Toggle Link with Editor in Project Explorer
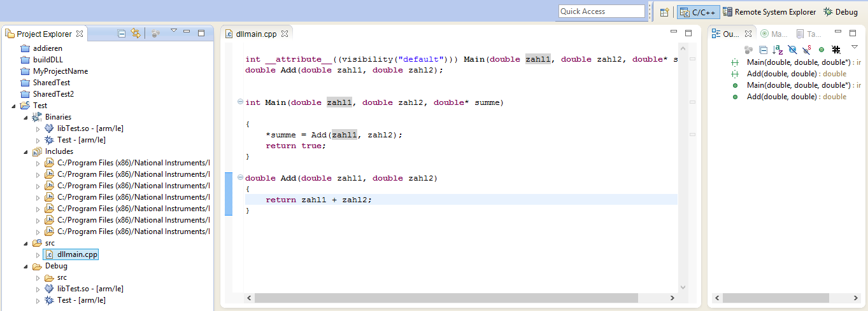The height and width of the screenshot is (311, 868). coord(136,34)
